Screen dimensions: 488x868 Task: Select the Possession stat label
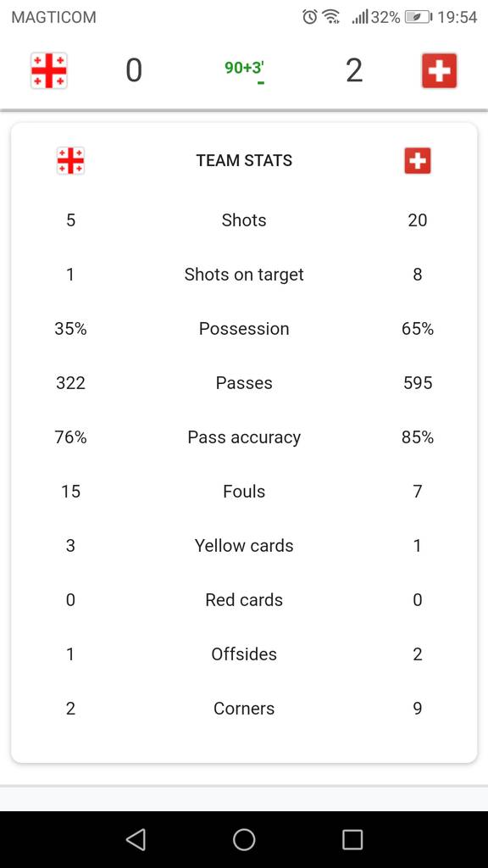point(244,329)
